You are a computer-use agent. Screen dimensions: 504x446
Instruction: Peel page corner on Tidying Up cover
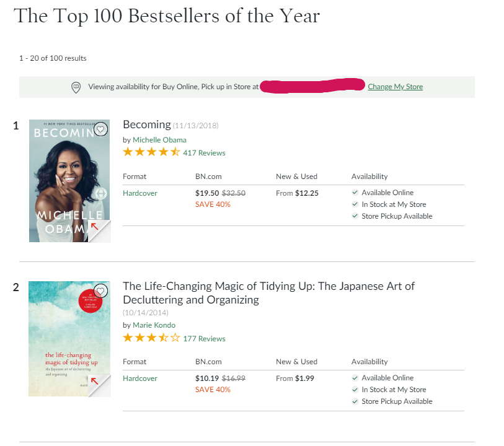click(x=99, y=386)
